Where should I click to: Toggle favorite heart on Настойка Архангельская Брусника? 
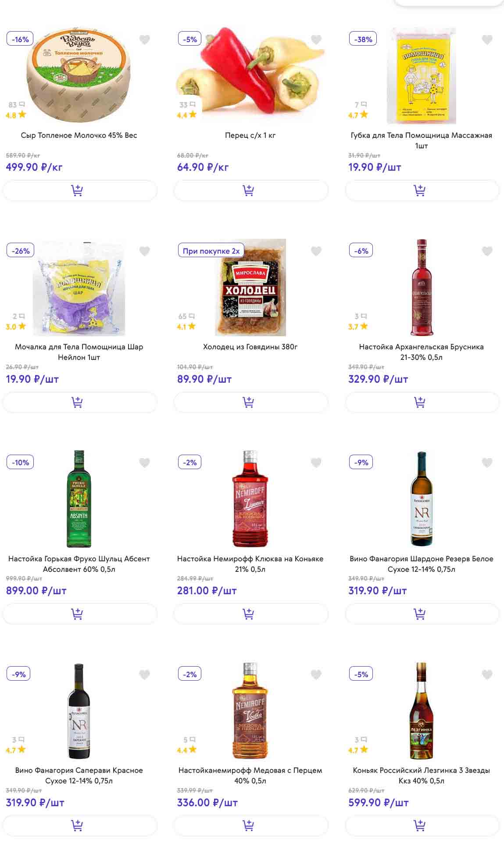(487, 251)
